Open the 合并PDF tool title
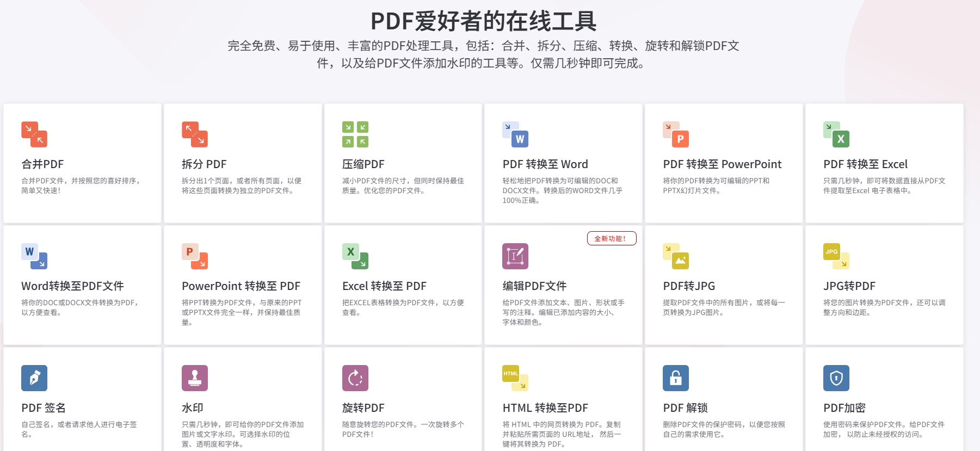 coord(42,164)
